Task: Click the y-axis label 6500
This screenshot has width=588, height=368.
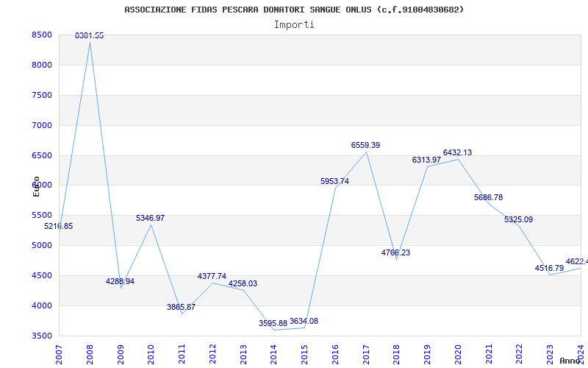Action: [x=42, y=155]
